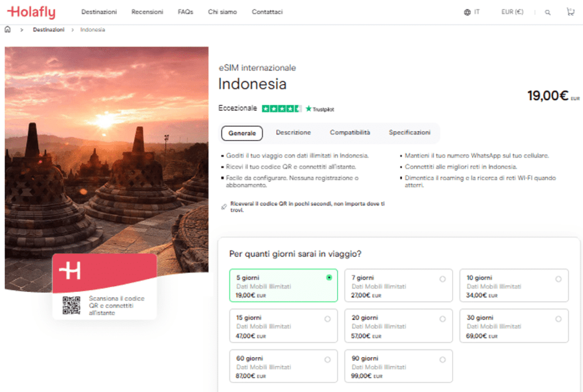The height and width of the screenshot is (392, 583).
Task: Open the Recensioni menu item
Action: pos(147,11)
